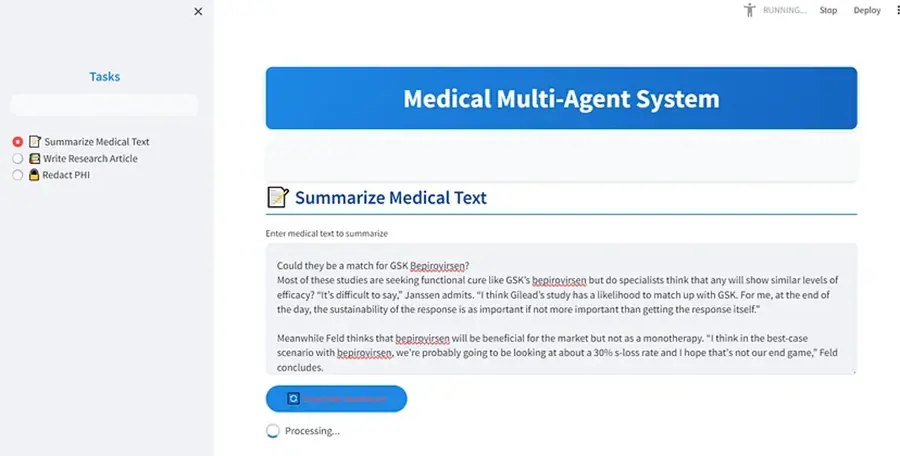
Task: Click the padlock icon beside Redact PHI
Action: point(35,175)
